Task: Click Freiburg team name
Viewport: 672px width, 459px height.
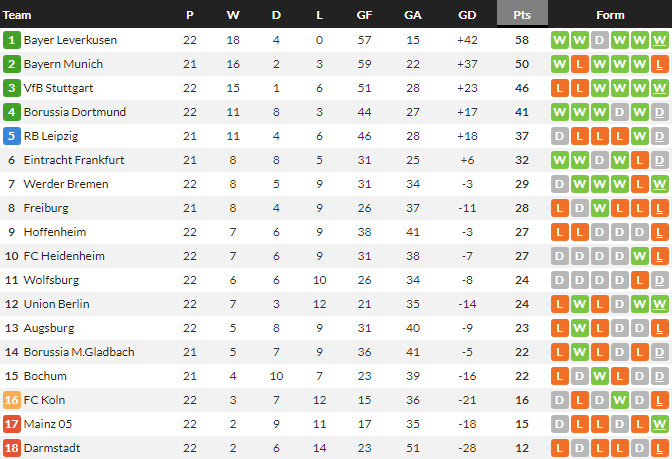Action: [46, 208]
